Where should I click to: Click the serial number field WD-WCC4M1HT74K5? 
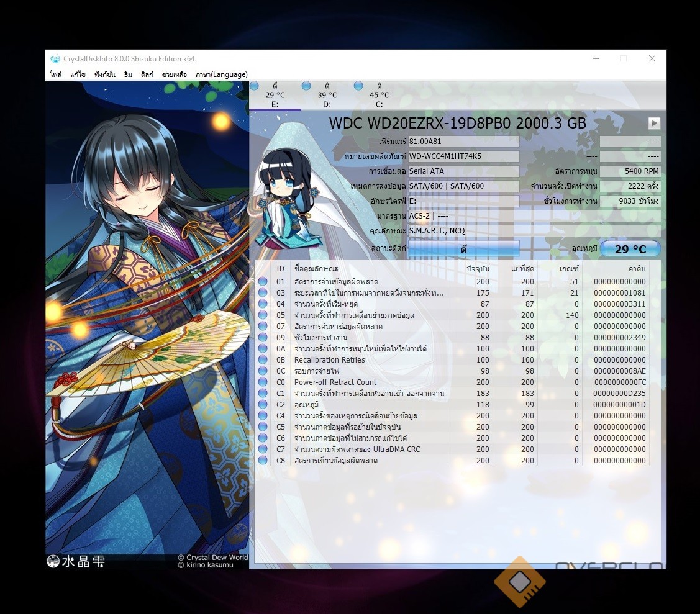(x=463, y=156)
